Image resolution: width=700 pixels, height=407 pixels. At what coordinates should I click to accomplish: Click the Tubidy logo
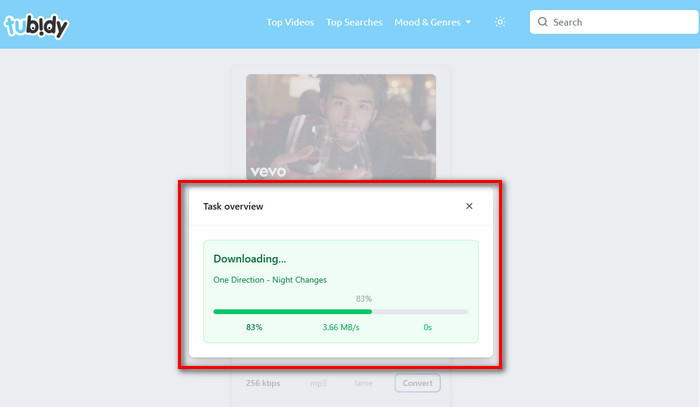(36, 25)
